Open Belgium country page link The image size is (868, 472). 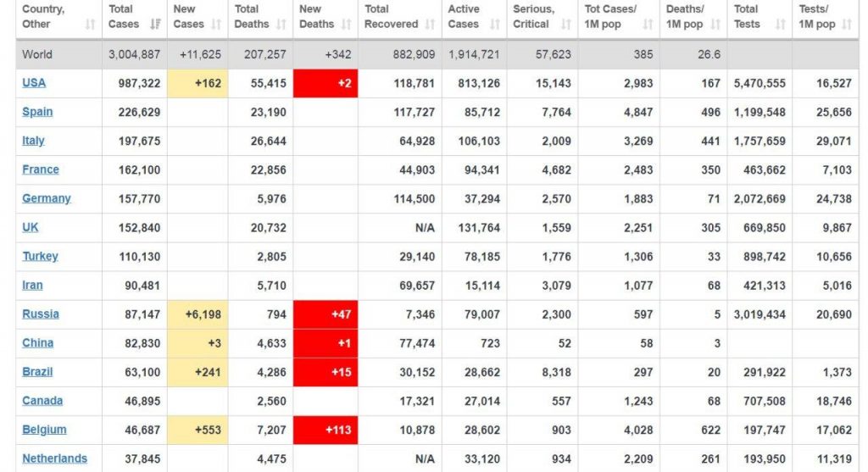44,430
